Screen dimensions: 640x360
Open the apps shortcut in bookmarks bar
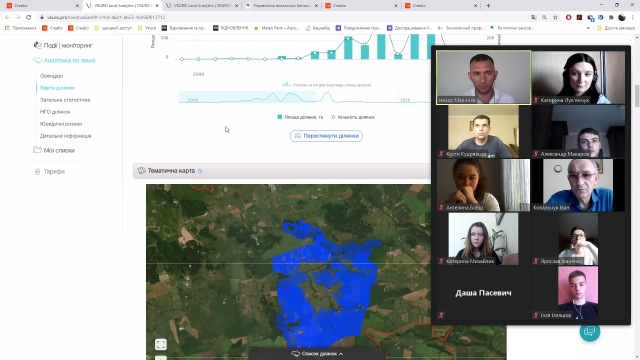pos(20,28)
